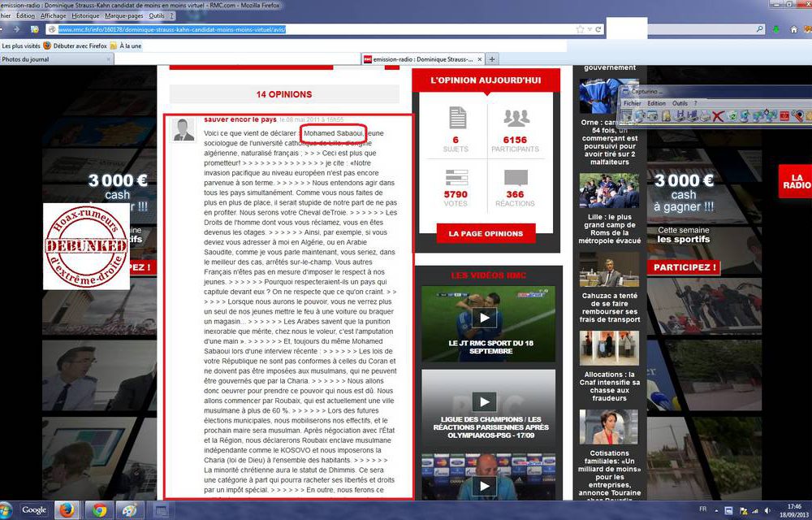The image size is (812, 520).
Task: Open the Fichier menu in Capturino
Action: click(633, 103)
